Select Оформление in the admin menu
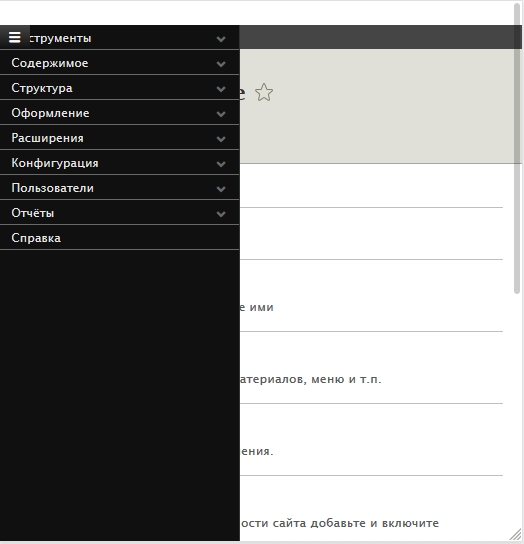The width and height of the screenshot is (524, 544). (x=50, y=113)
